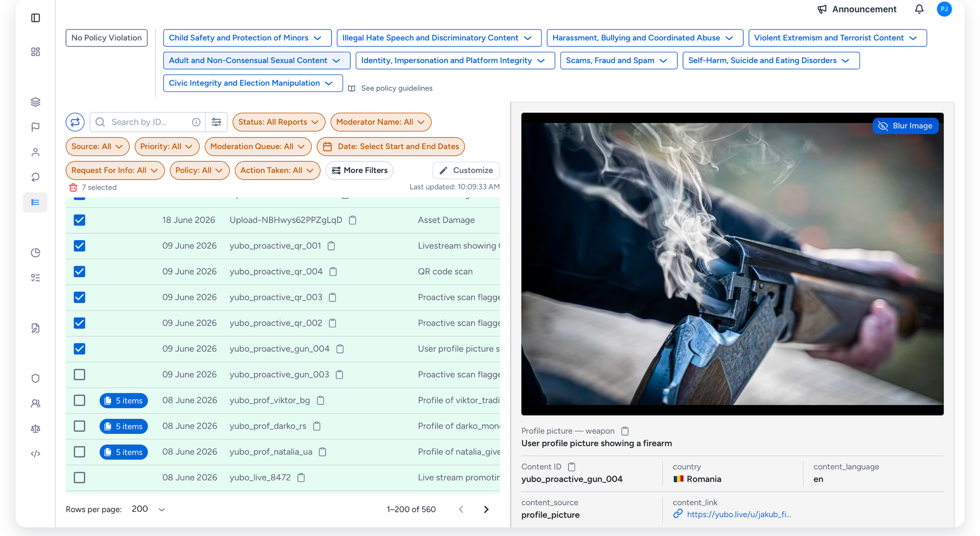This screenshot has height=536, width=980.
Task: Open See policy guidelines link
Action: pyautogui.click(x=390, y=88)
